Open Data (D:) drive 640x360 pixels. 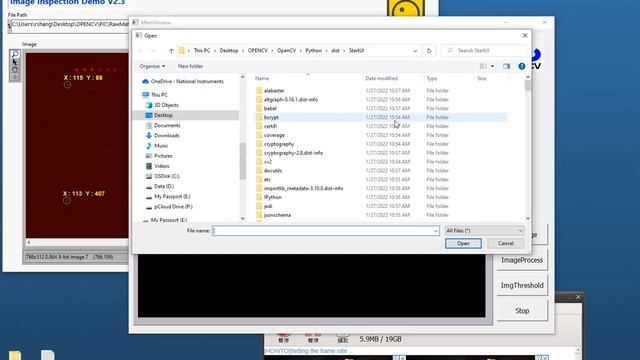164,186
